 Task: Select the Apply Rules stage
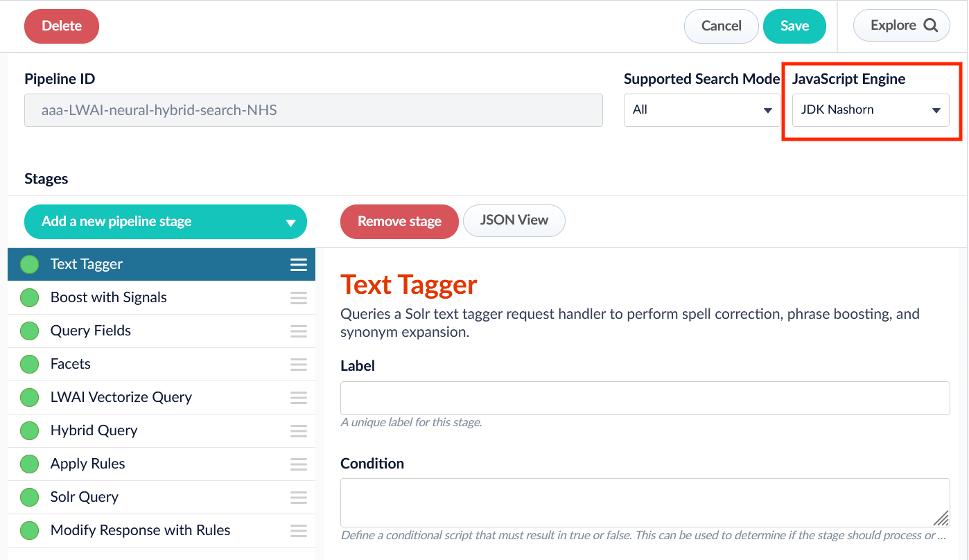(x=161, y=464)
